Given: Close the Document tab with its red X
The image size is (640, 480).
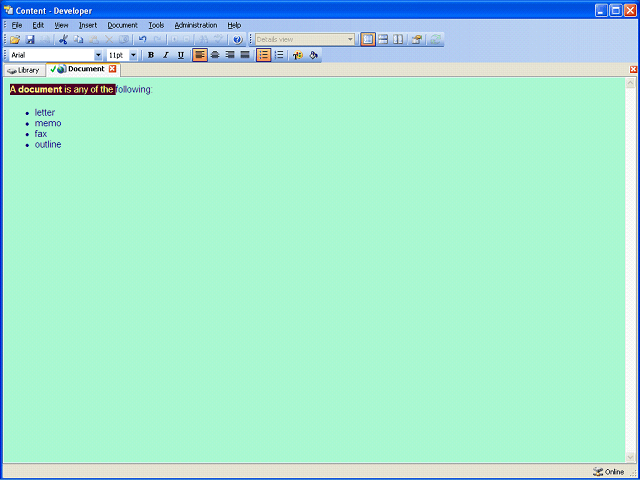Looking at the screenshot, I should (x=112, y=69).
